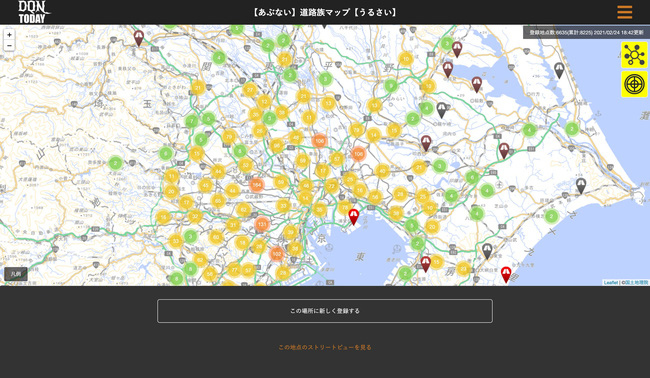Open the 国土地理院 attribution link
Viewport: 650px width, 378px height.
pos(635,282)
